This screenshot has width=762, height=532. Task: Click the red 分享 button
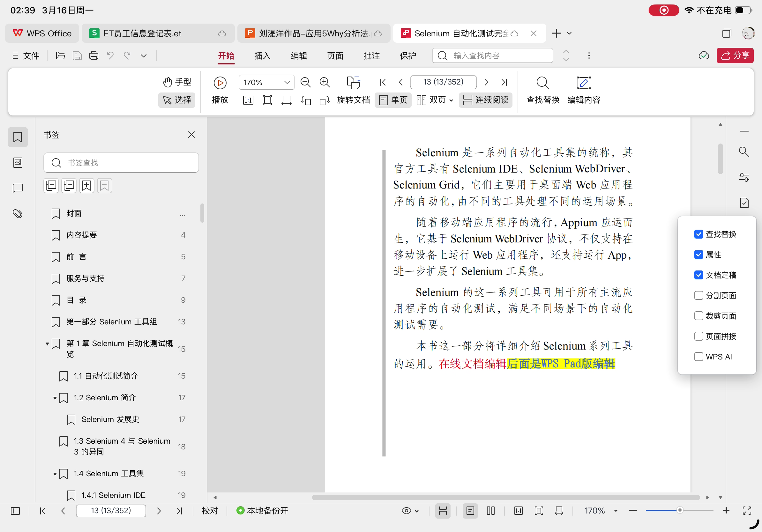[x=735, y=55]
